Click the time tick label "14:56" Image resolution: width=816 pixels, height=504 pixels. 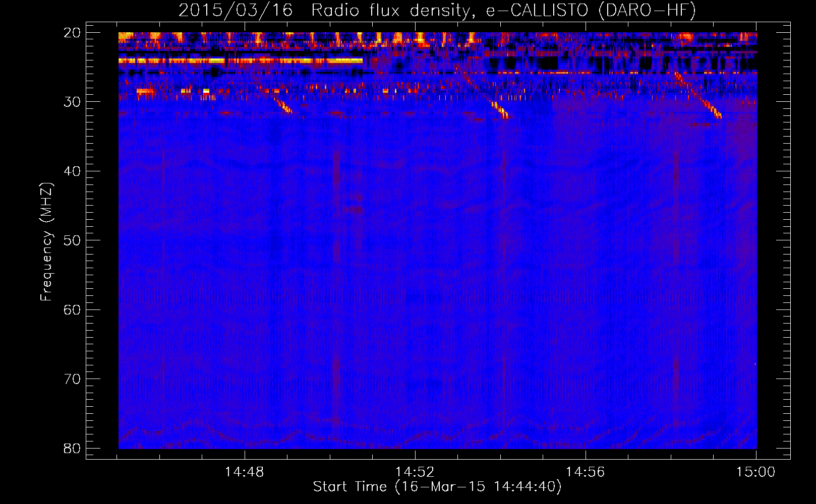click(585, 472)
